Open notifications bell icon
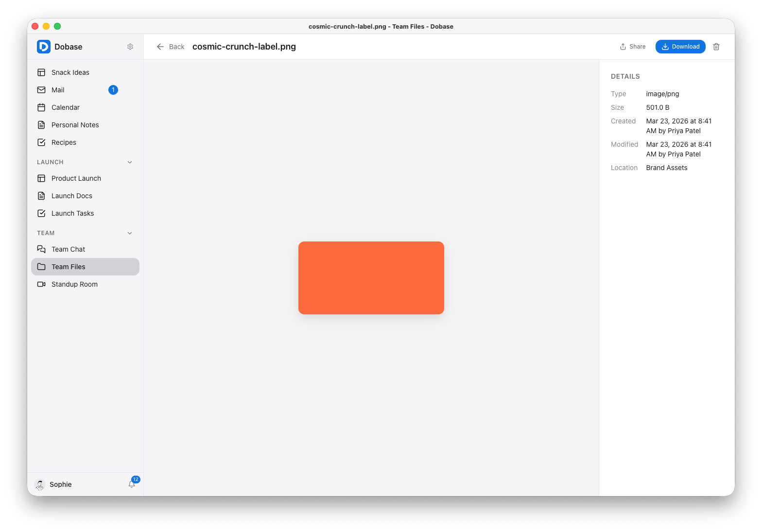Viewport: 762px width, 532px height. coord(132,484)
